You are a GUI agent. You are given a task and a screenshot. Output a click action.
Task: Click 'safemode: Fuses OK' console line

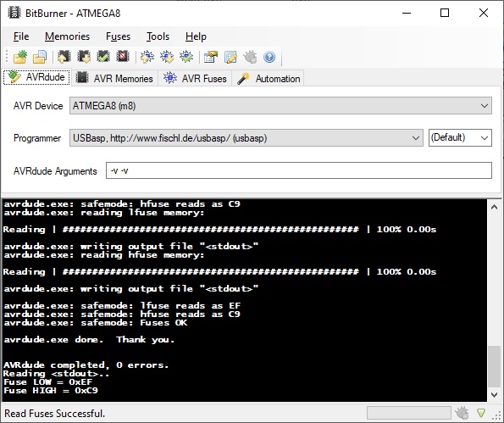pyautogui.click(x=96, y=323)
